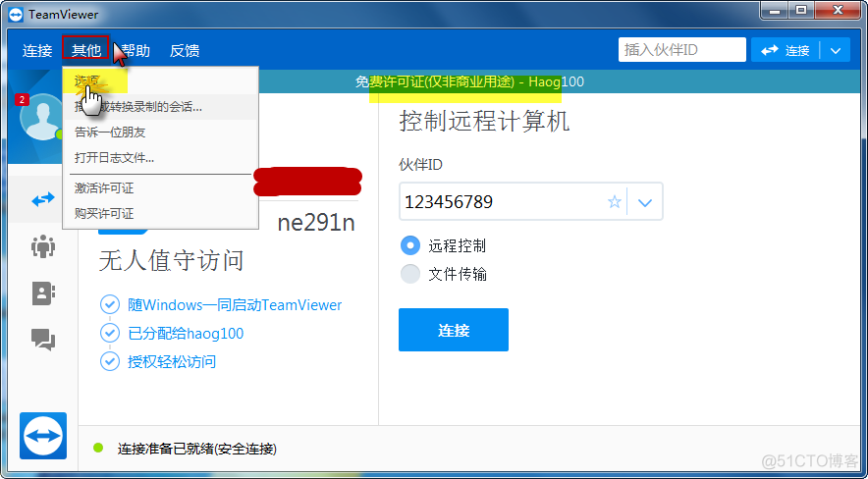The width and height of the screenshot is (868, 479).
Task: Open the computers and contacts sidebar icon
Action: click(x=43, y=293)
